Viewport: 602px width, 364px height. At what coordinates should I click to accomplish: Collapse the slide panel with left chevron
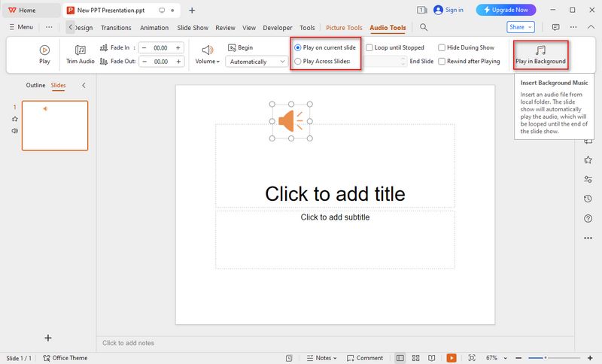coord(84,85)
